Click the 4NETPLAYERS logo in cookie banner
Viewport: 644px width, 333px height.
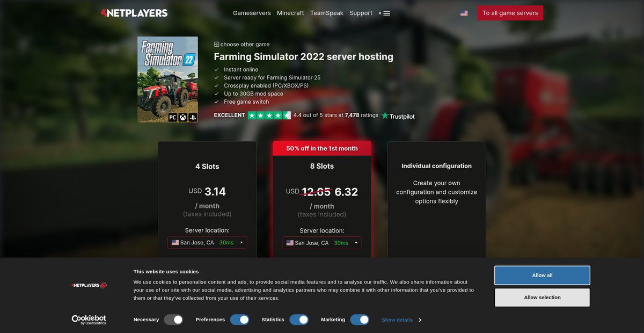[x=89, y=285]
